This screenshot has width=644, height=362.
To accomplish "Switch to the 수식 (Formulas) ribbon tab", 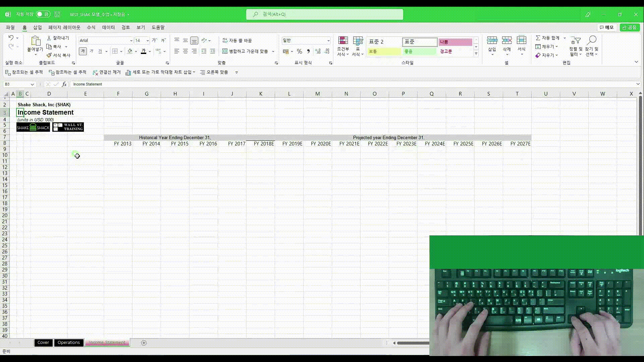I will pos(91,27).
